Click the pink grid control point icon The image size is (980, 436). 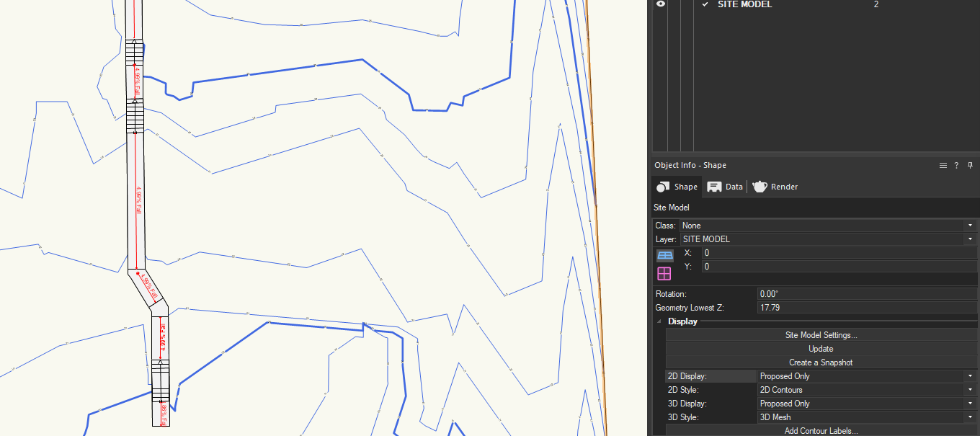pos(664,273)
